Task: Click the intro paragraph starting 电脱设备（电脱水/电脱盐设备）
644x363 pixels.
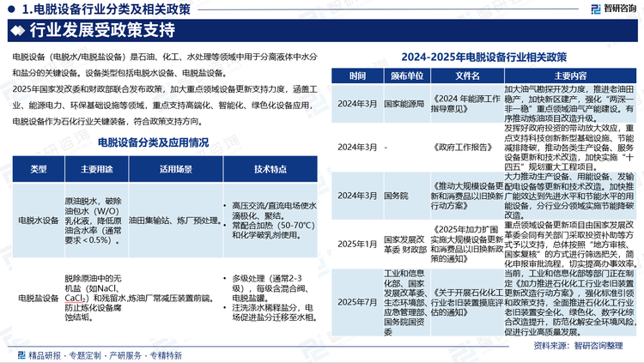Action: click(x=165, y=65)
